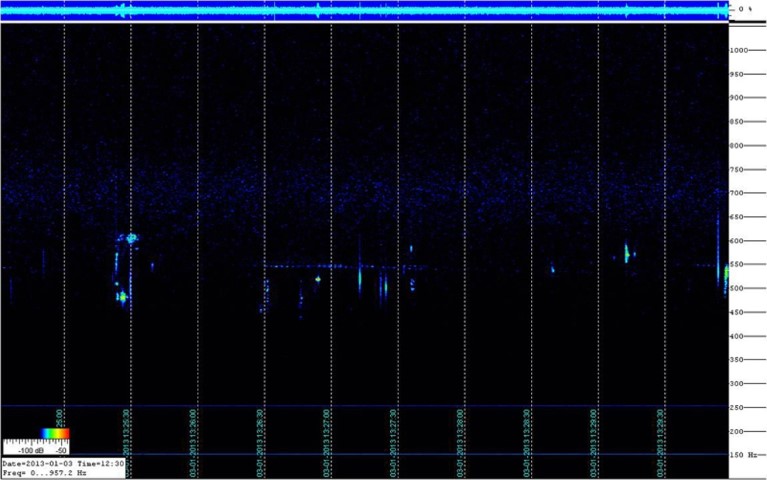
Task: Click the 0 % amplitude indicator
Action: (x=746, y=9)
